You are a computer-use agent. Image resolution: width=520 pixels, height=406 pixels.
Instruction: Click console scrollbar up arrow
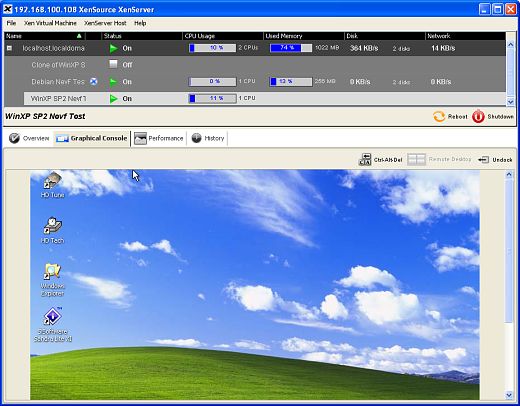pyautogui.click(x=509, y=174)
